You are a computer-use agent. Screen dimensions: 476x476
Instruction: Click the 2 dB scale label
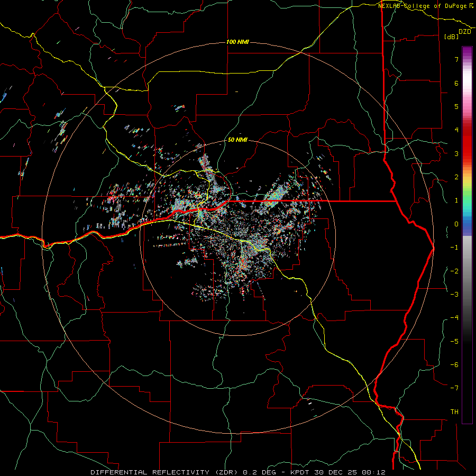point(456,177)
